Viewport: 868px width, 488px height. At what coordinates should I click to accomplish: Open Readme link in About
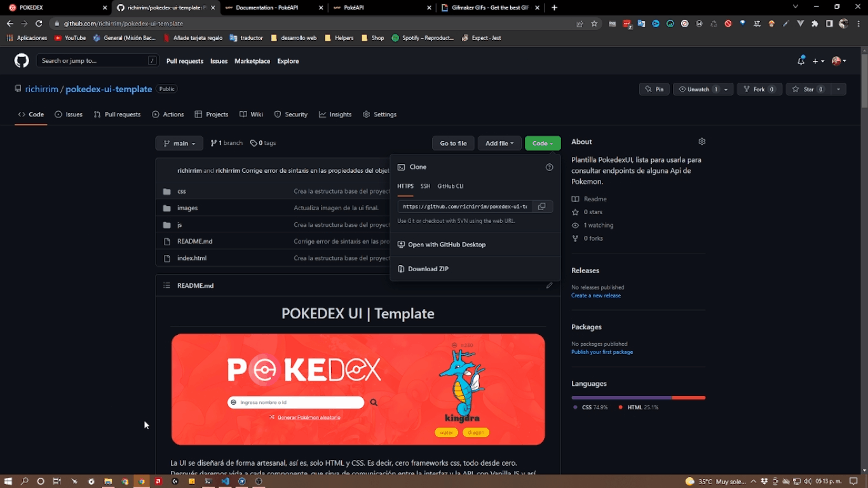(x=589, y=199)
